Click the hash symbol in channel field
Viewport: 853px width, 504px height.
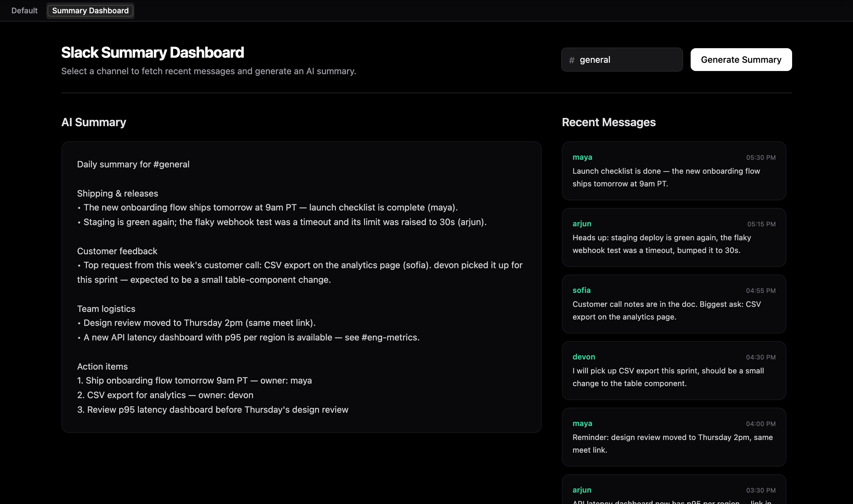[x=572, y=60]
